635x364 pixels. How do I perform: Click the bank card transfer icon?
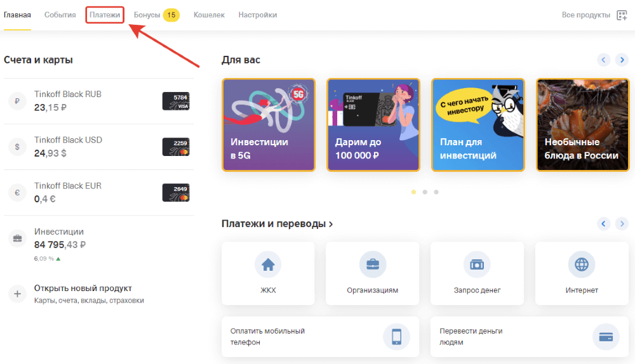606,337
